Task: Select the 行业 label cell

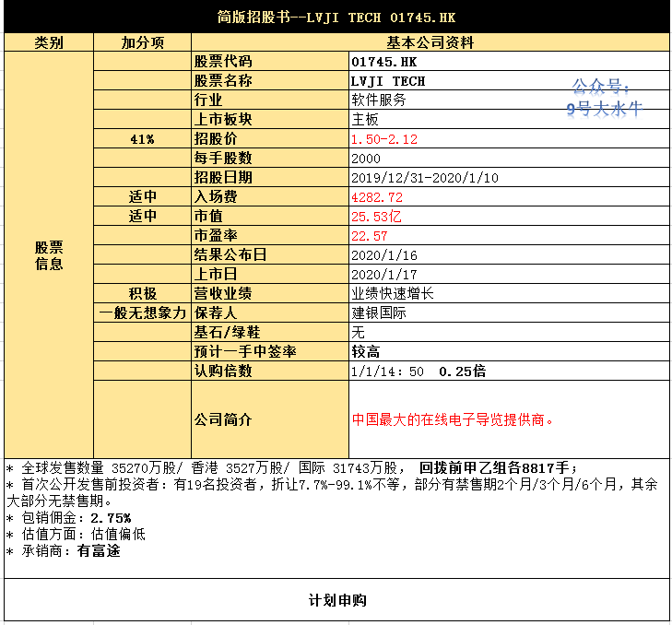Action: 270,100
